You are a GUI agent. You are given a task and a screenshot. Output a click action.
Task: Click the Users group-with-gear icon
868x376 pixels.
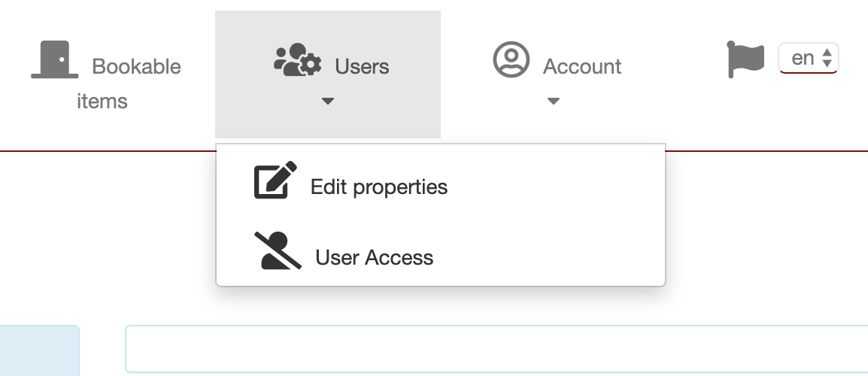tap(297, 60)
